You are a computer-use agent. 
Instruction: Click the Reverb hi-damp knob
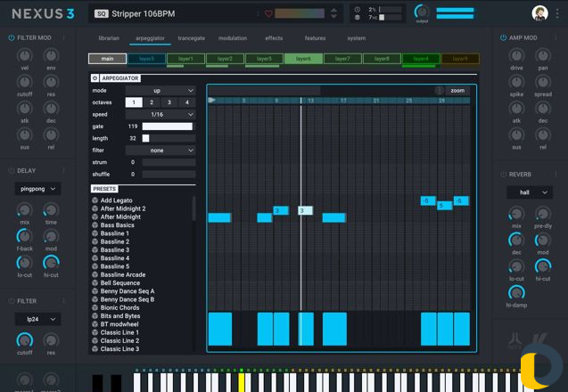516,293
